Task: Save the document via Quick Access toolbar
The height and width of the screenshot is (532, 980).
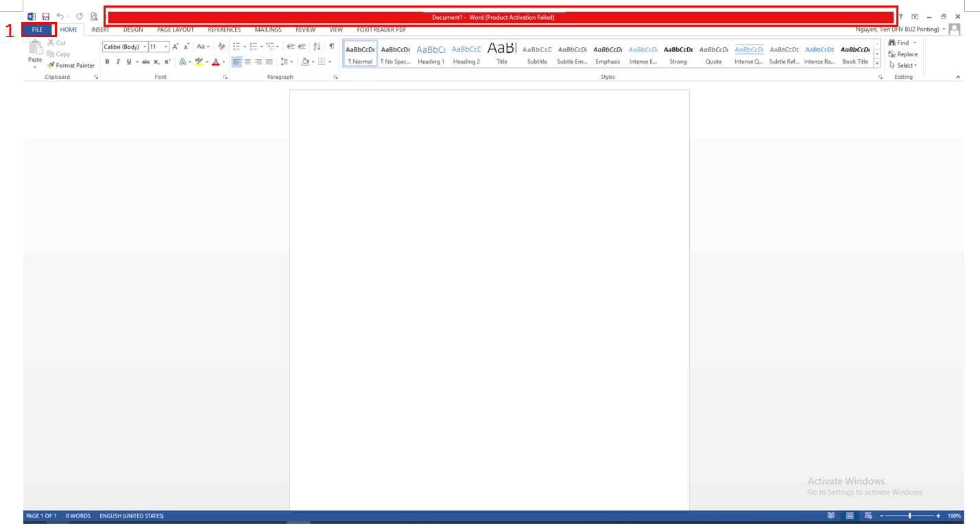Action: tap(46, 16)
